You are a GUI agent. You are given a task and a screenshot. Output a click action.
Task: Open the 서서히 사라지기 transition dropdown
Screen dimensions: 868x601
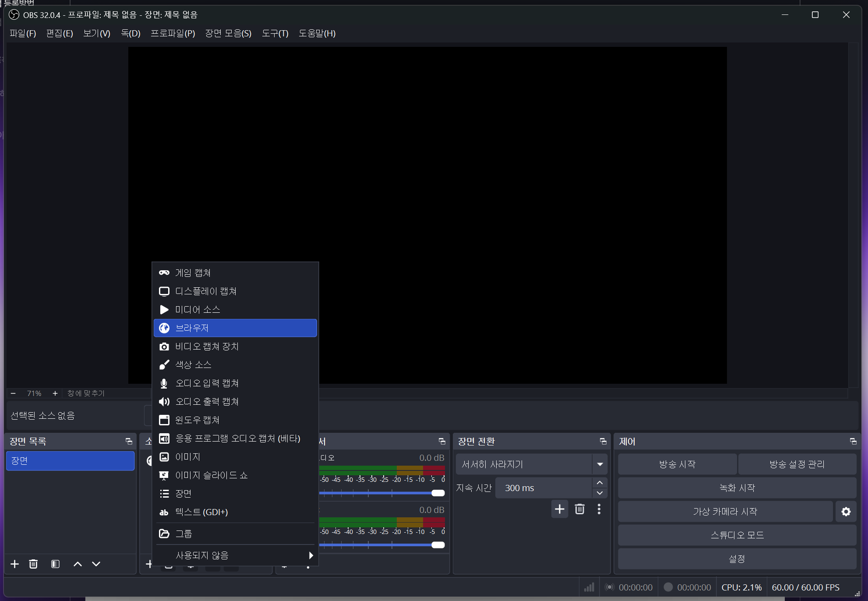pos(532,464)
